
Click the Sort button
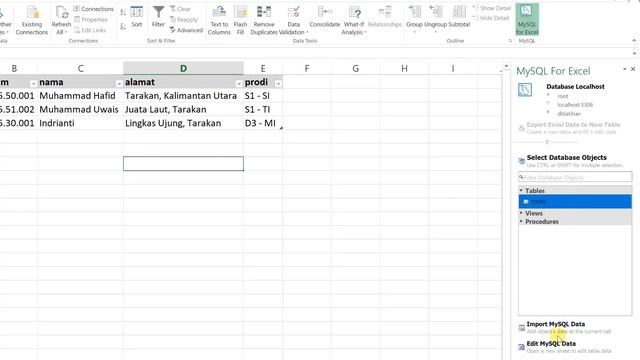(x=137, y=17)
